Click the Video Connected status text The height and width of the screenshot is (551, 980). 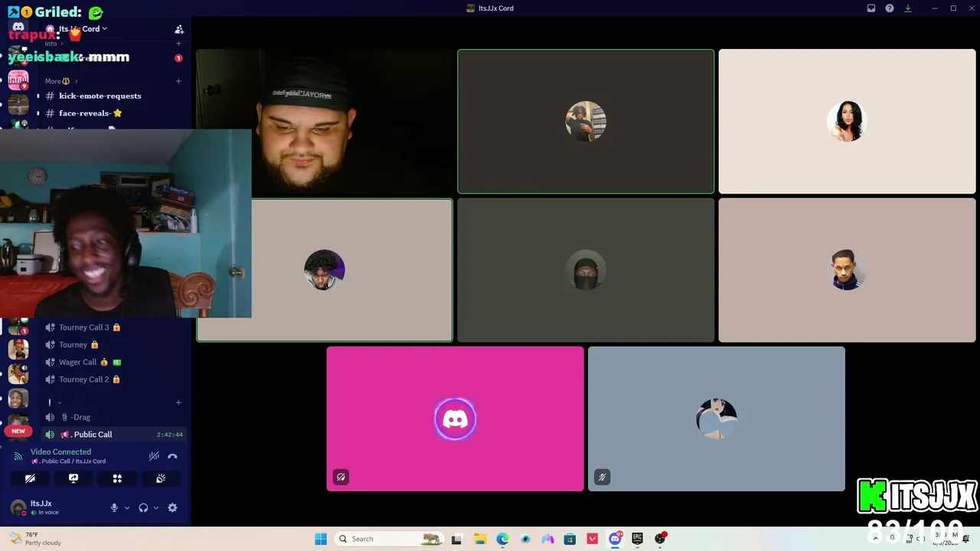point(60,452)
